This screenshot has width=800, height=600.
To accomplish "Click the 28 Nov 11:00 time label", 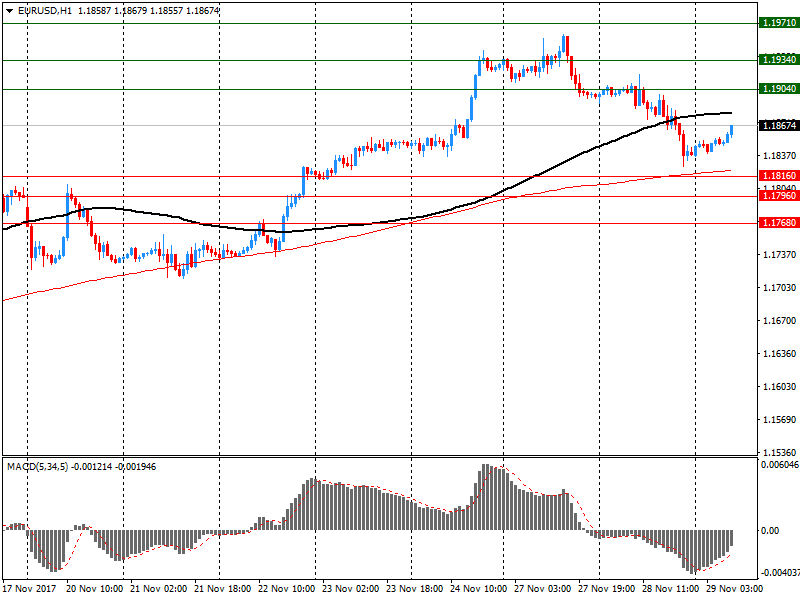I will (670, 589).
